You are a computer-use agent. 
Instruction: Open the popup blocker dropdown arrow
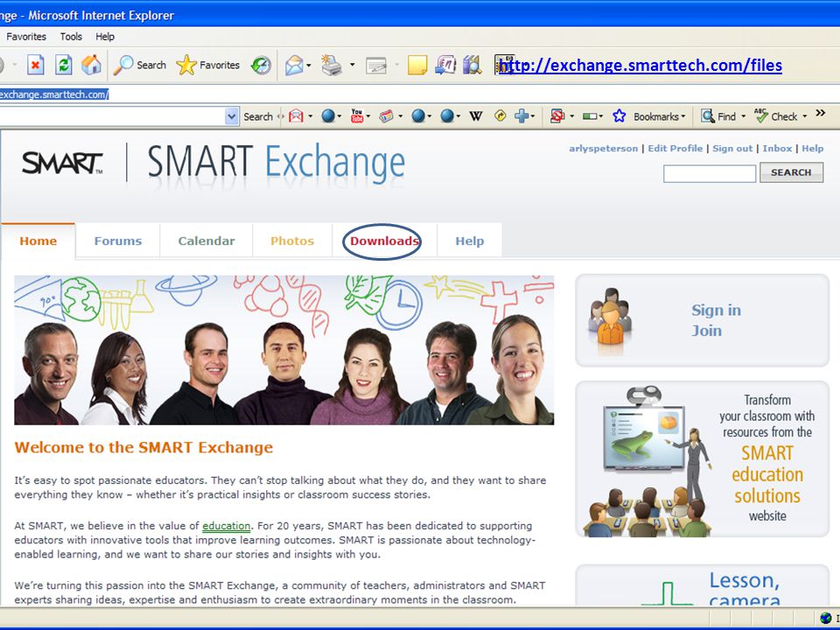click(x=572, y=116)
